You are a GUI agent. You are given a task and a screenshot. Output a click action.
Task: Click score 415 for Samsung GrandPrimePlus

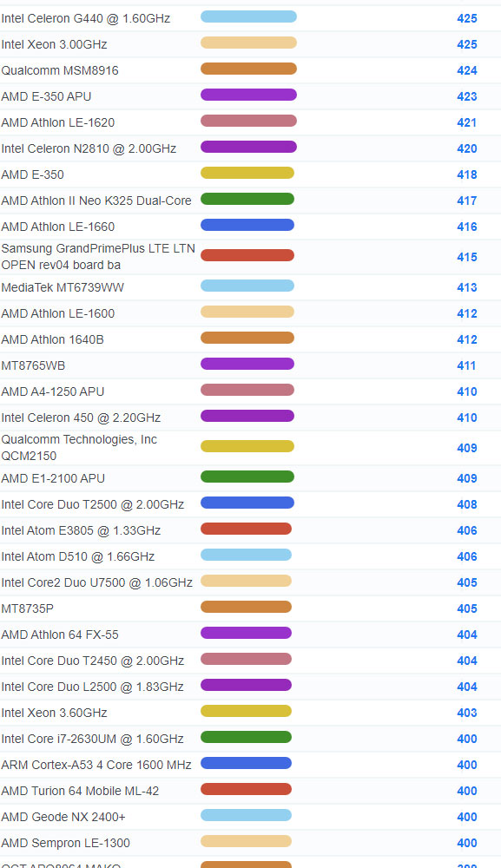(466, 257)
